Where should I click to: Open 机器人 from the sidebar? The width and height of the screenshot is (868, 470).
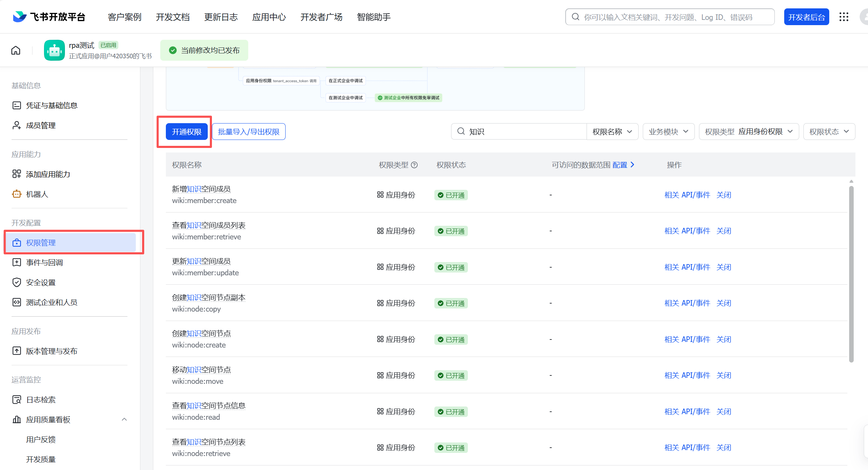(x=37, y=194)
